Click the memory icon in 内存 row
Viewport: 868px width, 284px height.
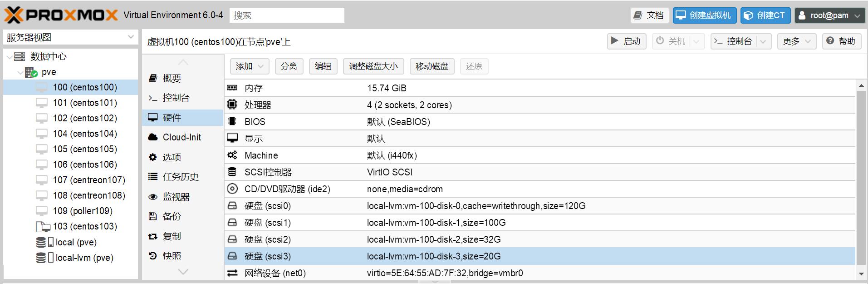pyautogui.click(x=232, y=88)
